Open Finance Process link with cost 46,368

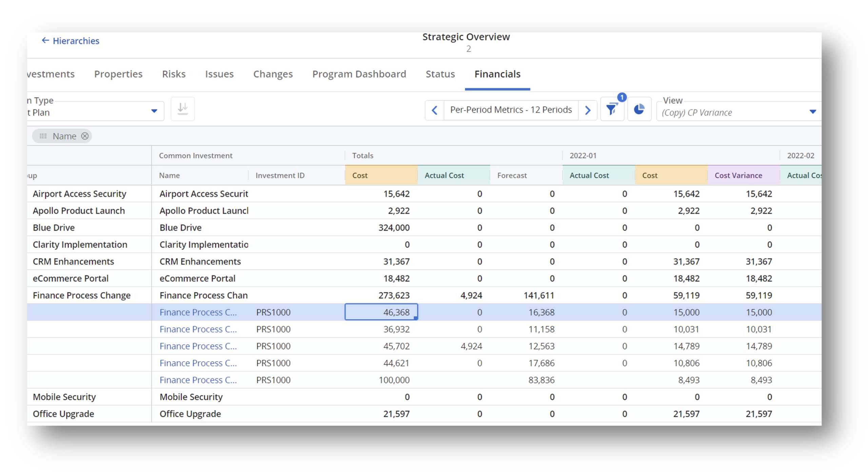tap(198, 312)
